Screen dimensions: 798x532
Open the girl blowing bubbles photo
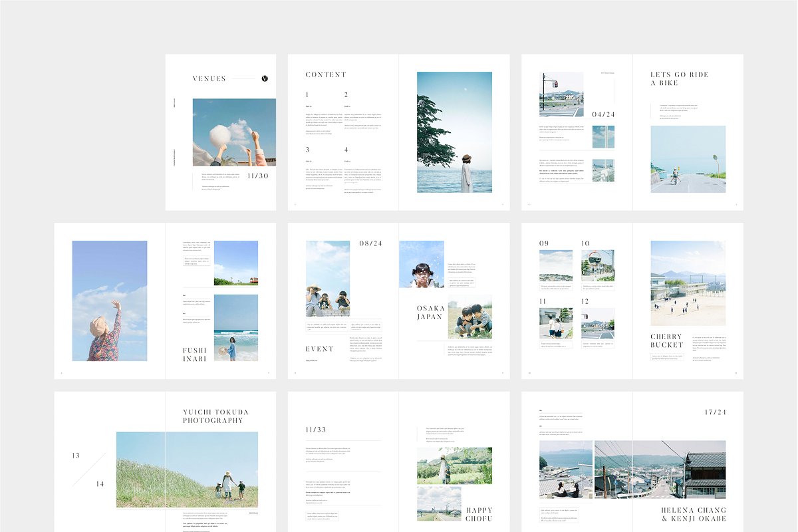pyautogui.click(x=421, y=264)
